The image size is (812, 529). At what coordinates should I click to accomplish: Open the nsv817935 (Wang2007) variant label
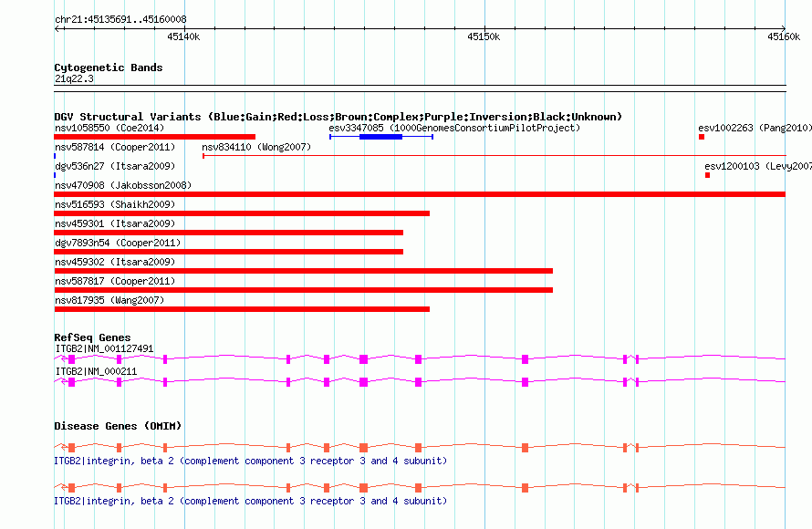click(109, 300)
